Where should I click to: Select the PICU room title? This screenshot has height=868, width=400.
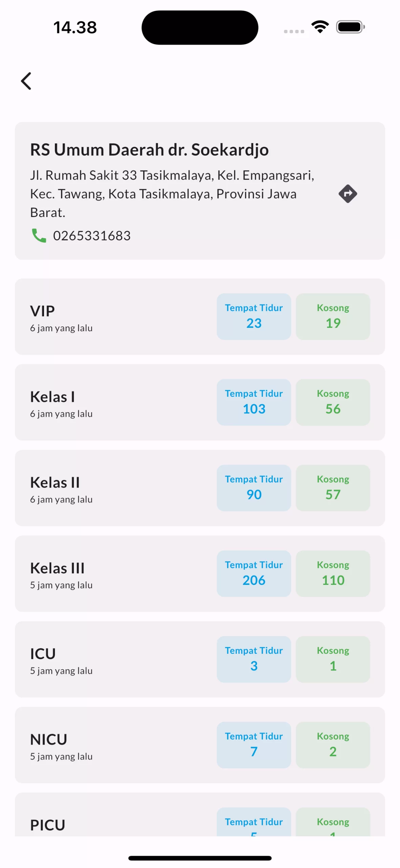[48, 825]
